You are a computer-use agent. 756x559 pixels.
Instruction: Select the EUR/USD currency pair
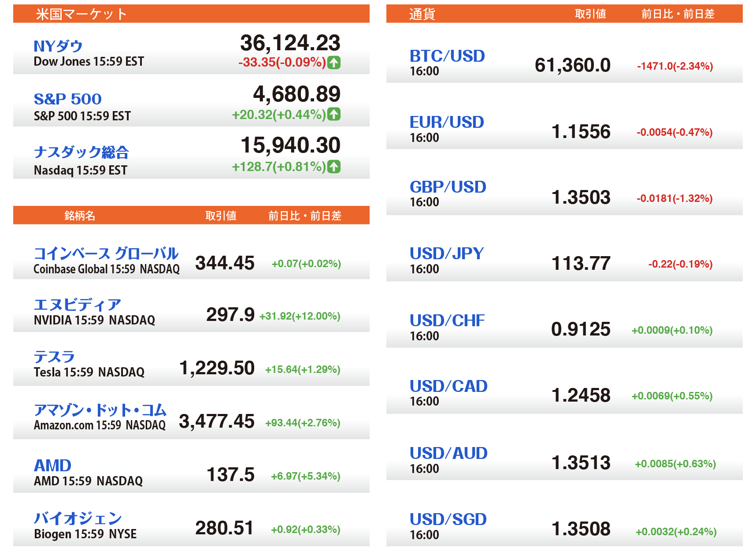(x=447, y=122)
